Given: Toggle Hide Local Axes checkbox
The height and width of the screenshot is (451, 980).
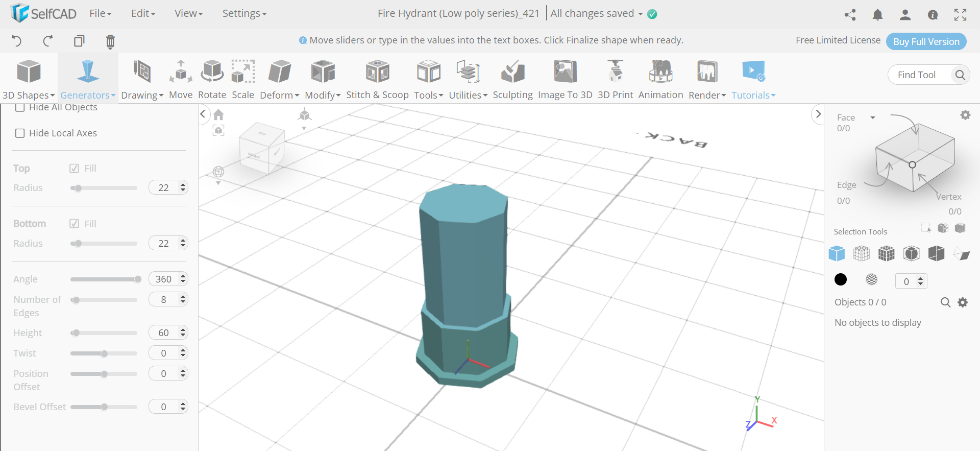Looking at the screenshot, I should (x=20, y=133).
